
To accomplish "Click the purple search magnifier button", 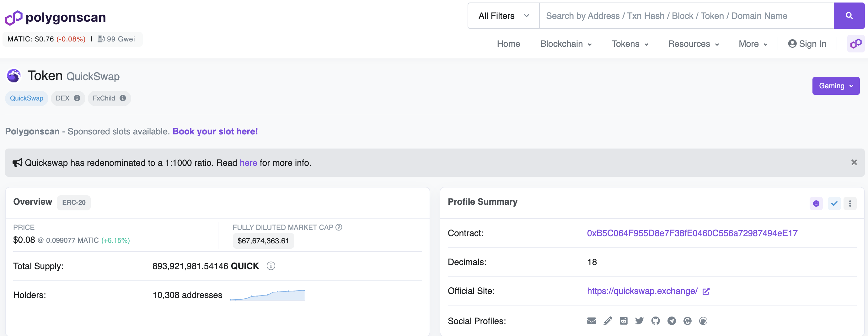I will [x=849, y=16].
